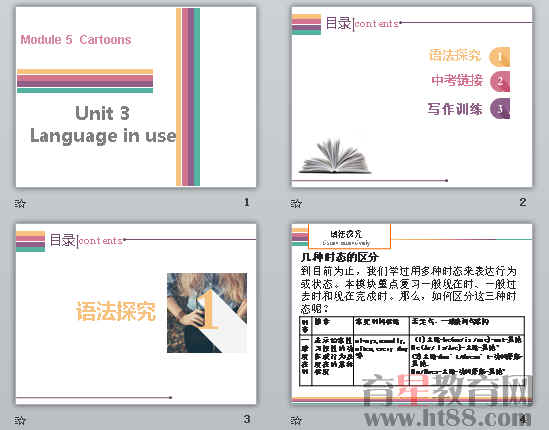Click the animation star icon under slide 2
The width and height of the screenshot is (549, 430).
pyautogui.click(x=296, y=203)
